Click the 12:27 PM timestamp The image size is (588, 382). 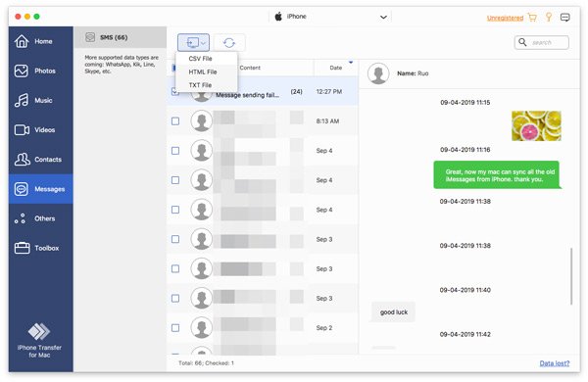(x=329, y=91)
